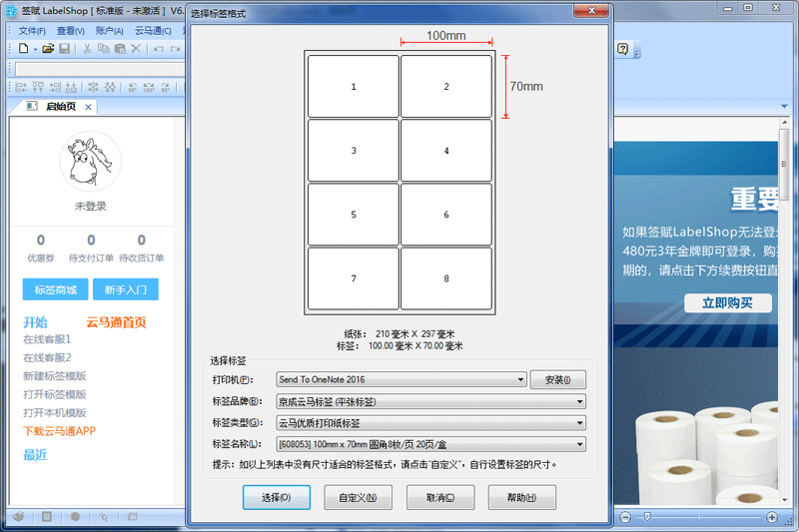The image size is (799, 532).
Task: Click the Align right icon in alignment toolbar
Action: pos(55,87)
